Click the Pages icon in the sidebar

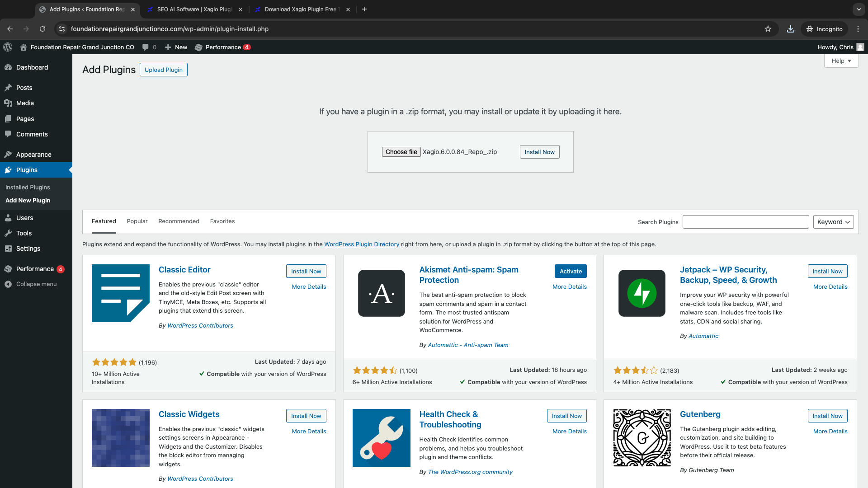click(x=8, y=119)
